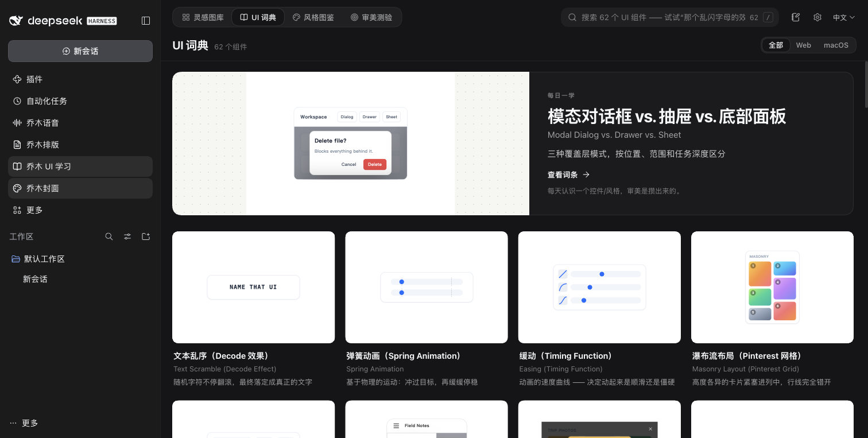Click the 62 个组件 count text
868x438 pixels.
[231, 46]
